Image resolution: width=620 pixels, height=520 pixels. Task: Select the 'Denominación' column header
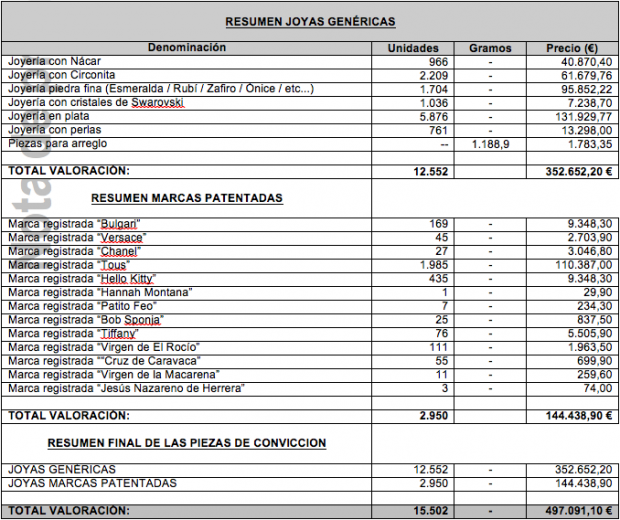187,47
